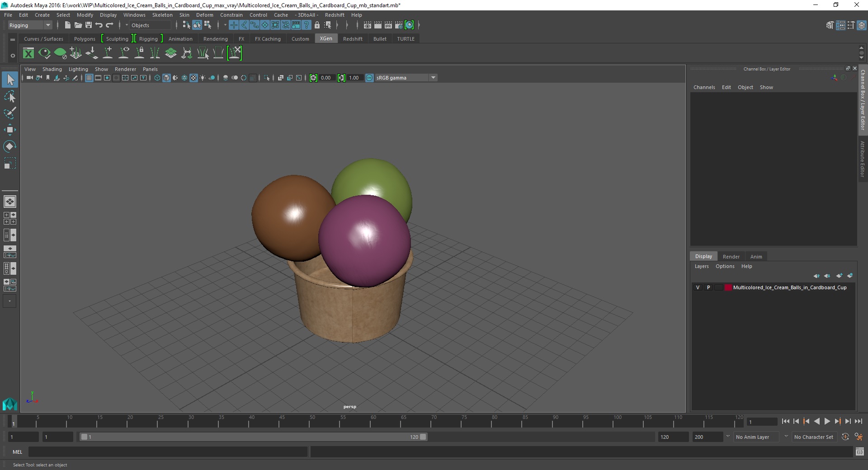Click the New Scene icon
This screenshot has width=868, height=470.
coord(67,25)
